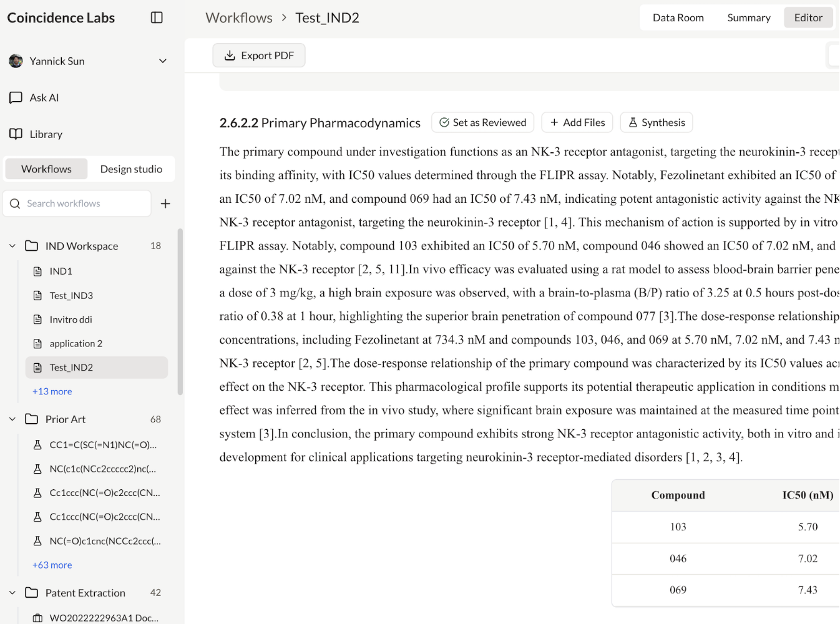Click the IND Workspace count 18
The width and height of the screenshot is (840, 624).
pyautogui.click(x=155, y=246)
